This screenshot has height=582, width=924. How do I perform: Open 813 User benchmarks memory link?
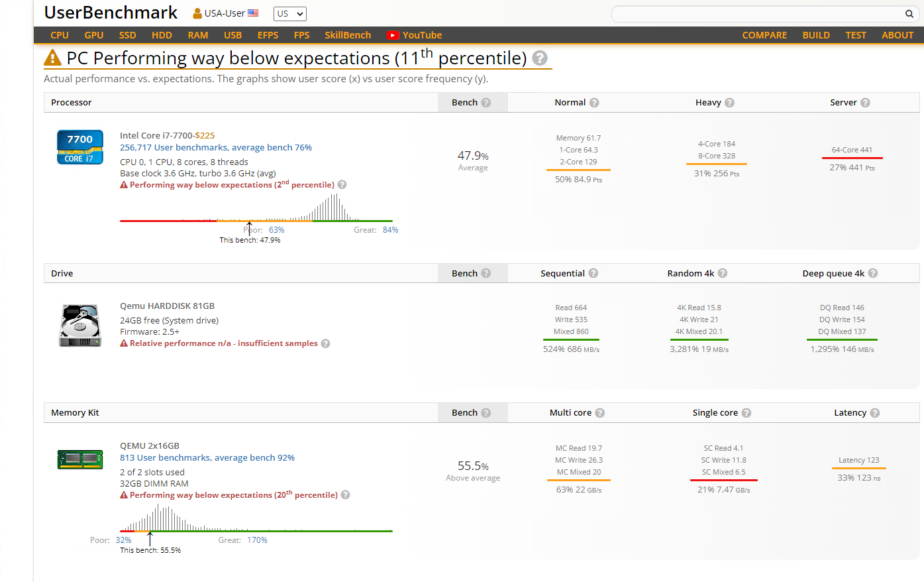(207, 458)
